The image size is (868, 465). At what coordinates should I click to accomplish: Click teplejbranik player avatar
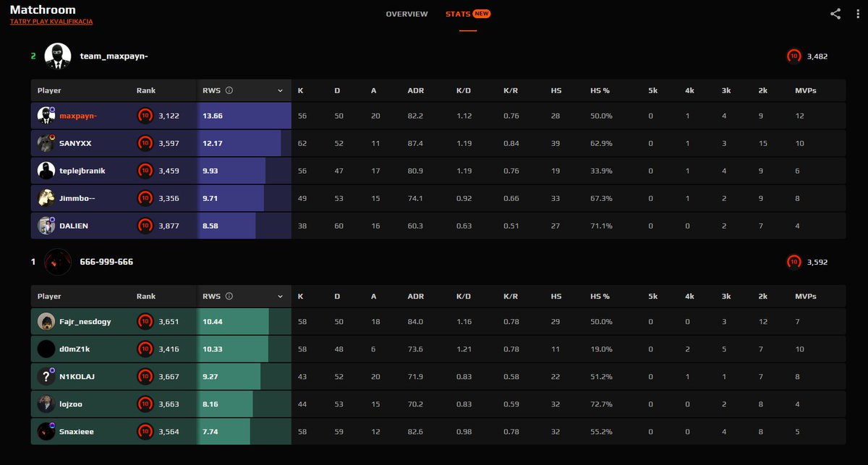click(x=46, y=171)
